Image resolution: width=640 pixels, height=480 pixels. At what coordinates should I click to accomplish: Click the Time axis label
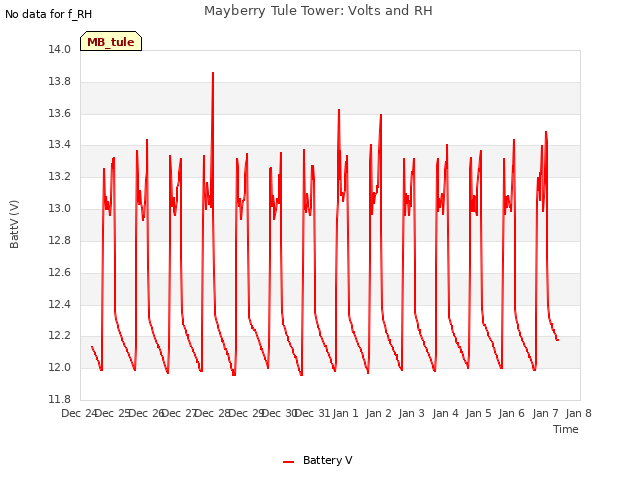[x=565, y=429]
